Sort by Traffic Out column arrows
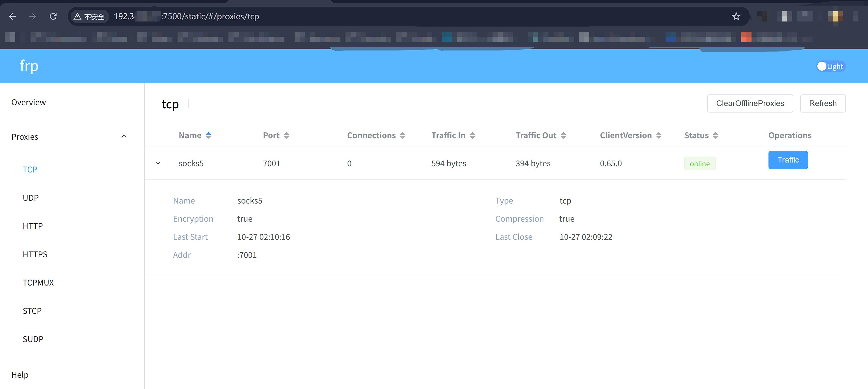 click(563, 135)
